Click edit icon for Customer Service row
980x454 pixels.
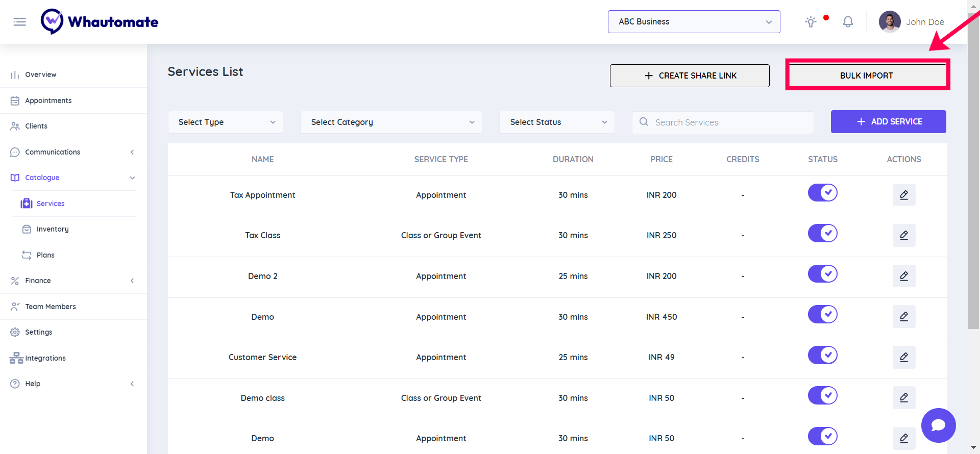coord(903,357)
